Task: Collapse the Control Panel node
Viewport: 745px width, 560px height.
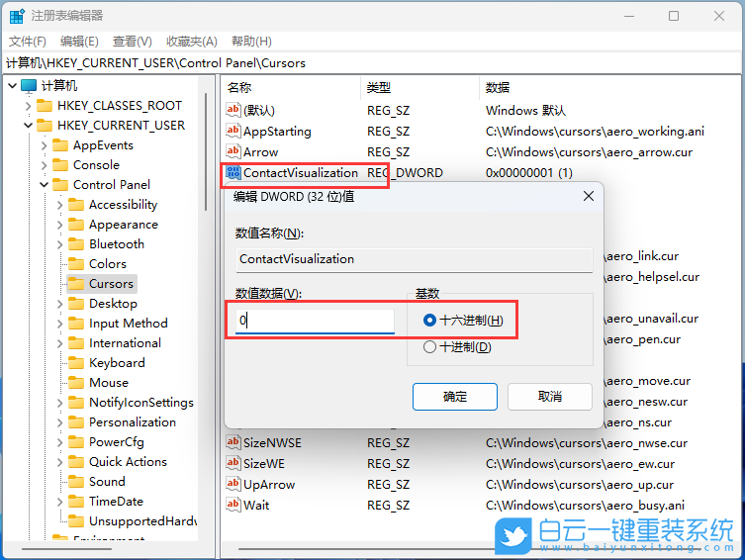Action: point(44,185)
